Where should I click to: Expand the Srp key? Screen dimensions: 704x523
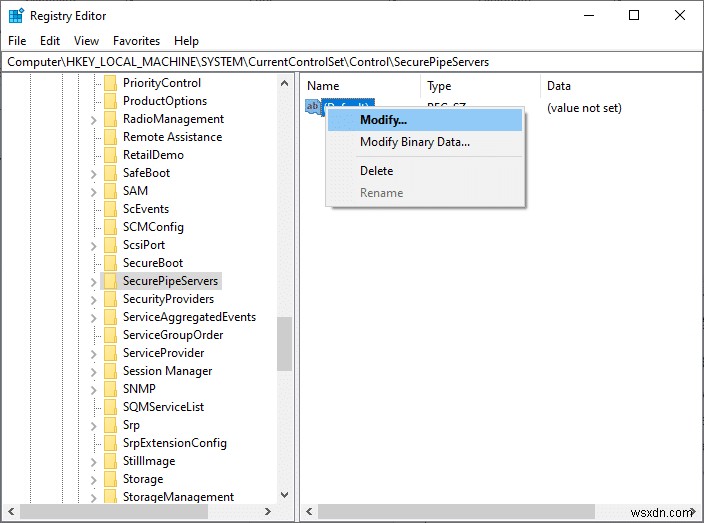click(x=93, y=426)
